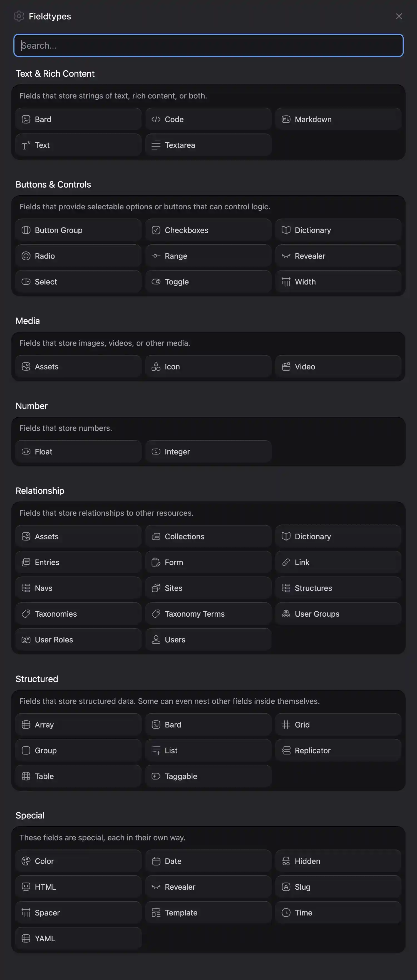The height and width of the screenshot is (980, 417).
Task: Click the Taggable fieldtype icon
Action: tap(156, 776)
